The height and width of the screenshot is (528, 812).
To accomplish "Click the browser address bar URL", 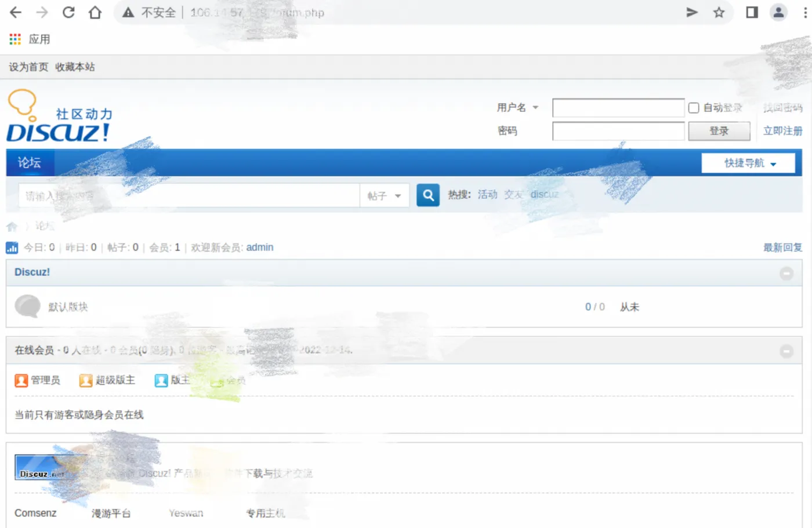I will [257, 12].
